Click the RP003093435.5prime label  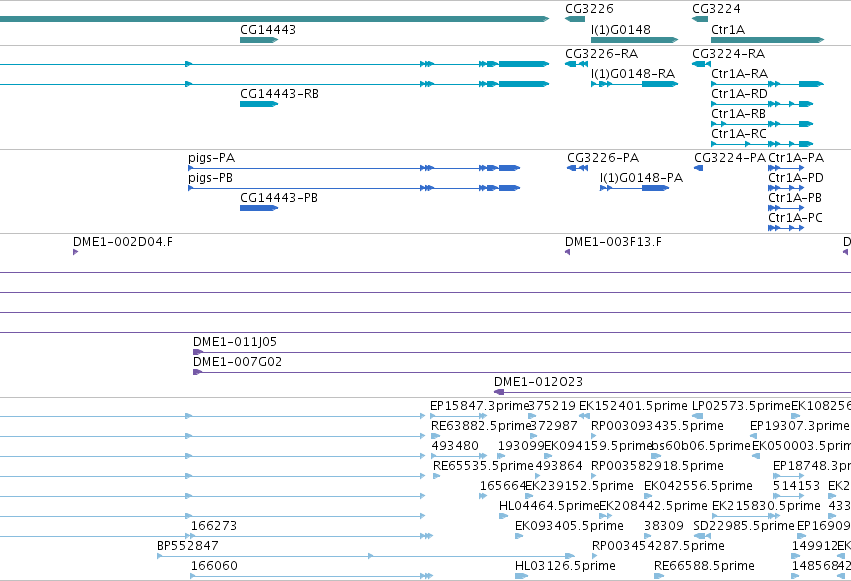coord(657,426)
